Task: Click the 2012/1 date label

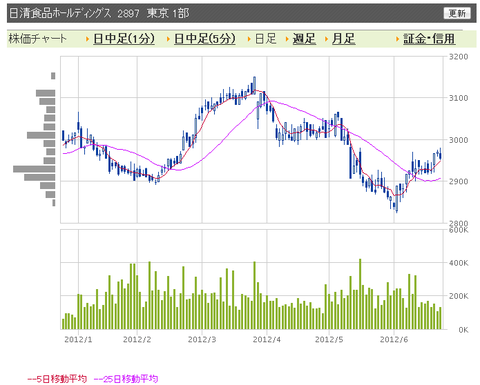Action: coord(78,340)
